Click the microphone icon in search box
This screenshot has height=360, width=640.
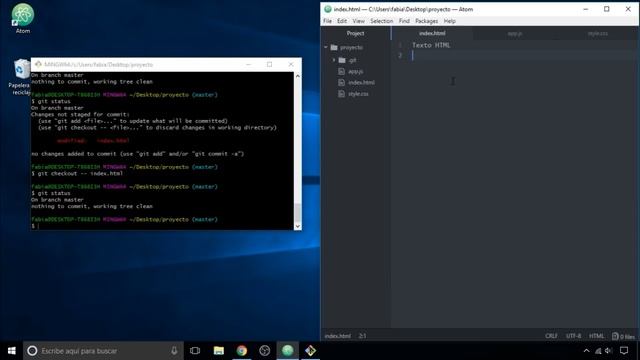174,351
